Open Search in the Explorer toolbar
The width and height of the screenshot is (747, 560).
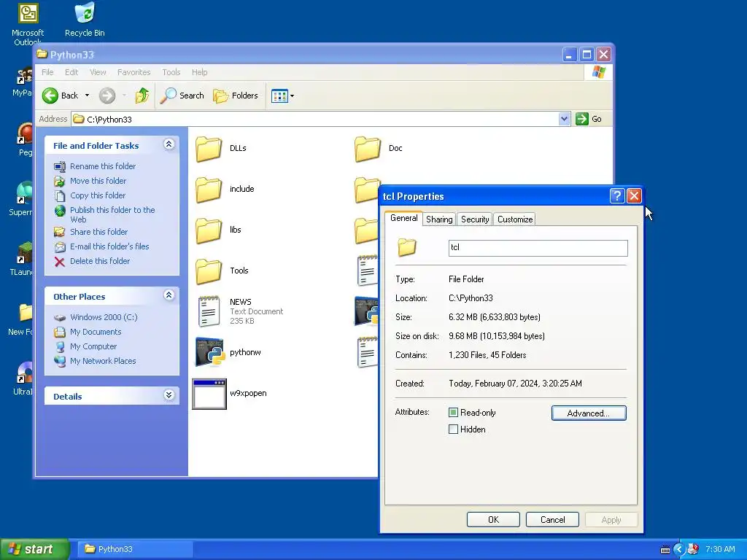[182, 96]
